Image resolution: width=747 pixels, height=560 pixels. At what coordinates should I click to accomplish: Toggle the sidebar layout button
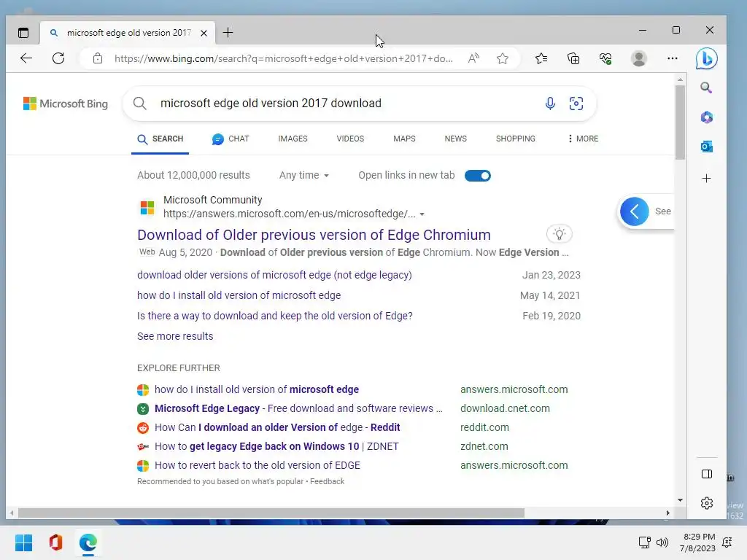707,474
